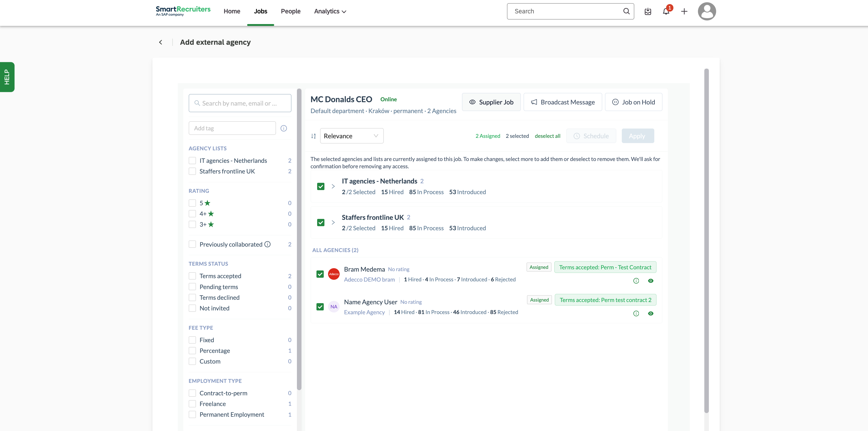Click the search magnifier icon in top bar
868x431 pixels.
pos(626,11)
